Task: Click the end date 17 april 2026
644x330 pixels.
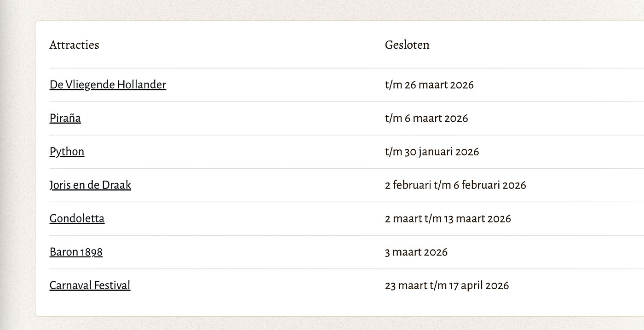Action: (x=479, y=286)
